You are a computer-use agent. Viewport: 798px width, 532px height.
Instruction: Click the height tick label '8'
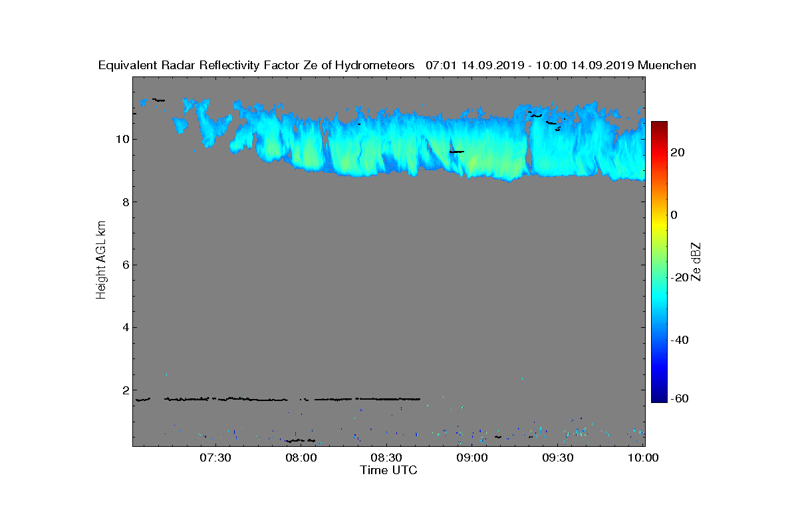tap(124, 202)
